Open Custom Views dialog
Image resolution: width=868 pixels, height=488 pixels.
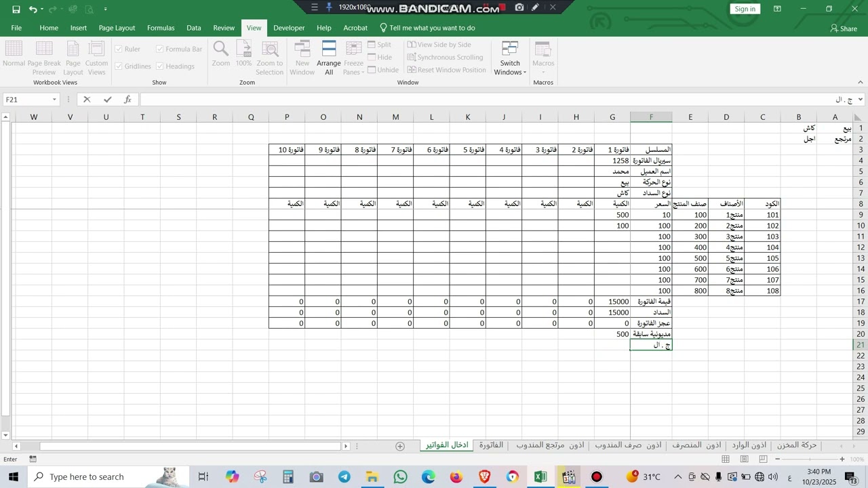point(97,58)
